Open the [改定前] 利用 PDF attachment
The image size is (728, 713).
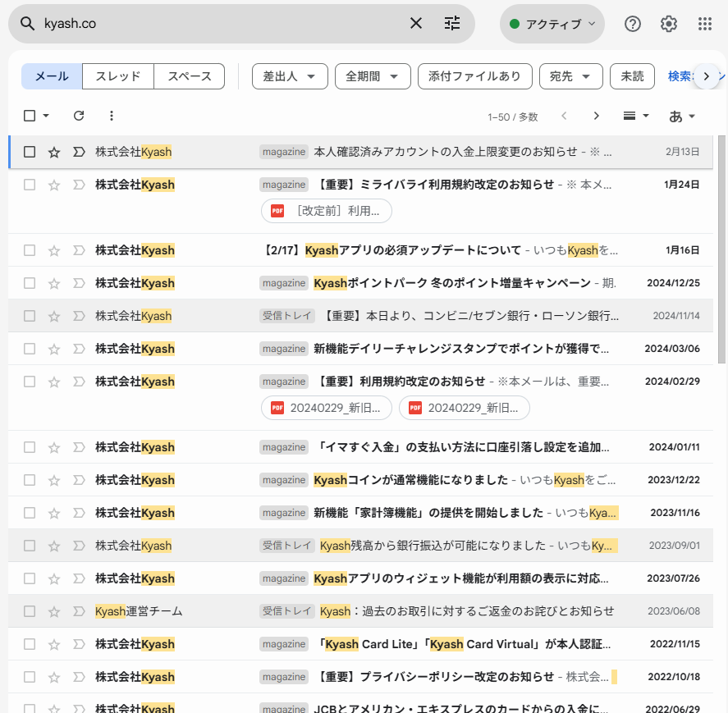(x=327, y=211)
